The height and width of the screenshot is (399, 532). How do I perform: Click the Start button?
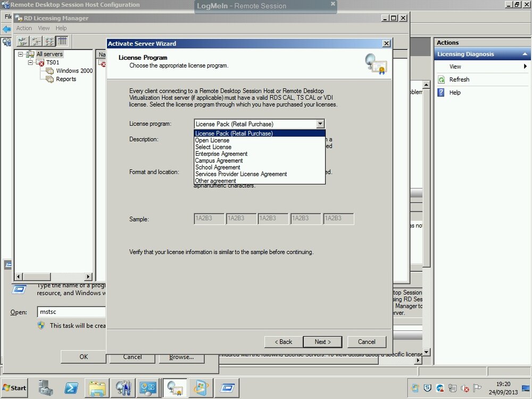14,388
